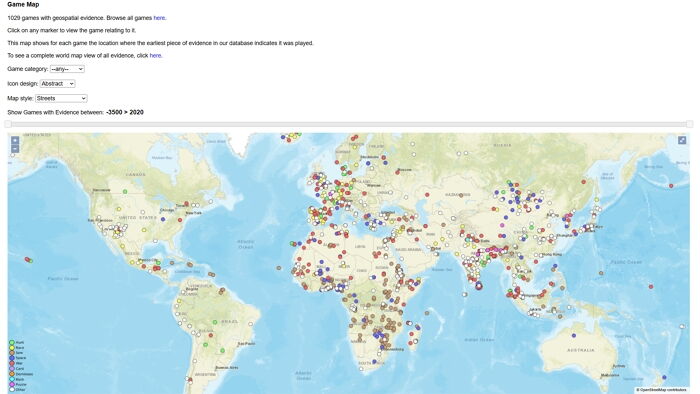
Task: Select the magenta marker in western China
Action: coord(502,225)
